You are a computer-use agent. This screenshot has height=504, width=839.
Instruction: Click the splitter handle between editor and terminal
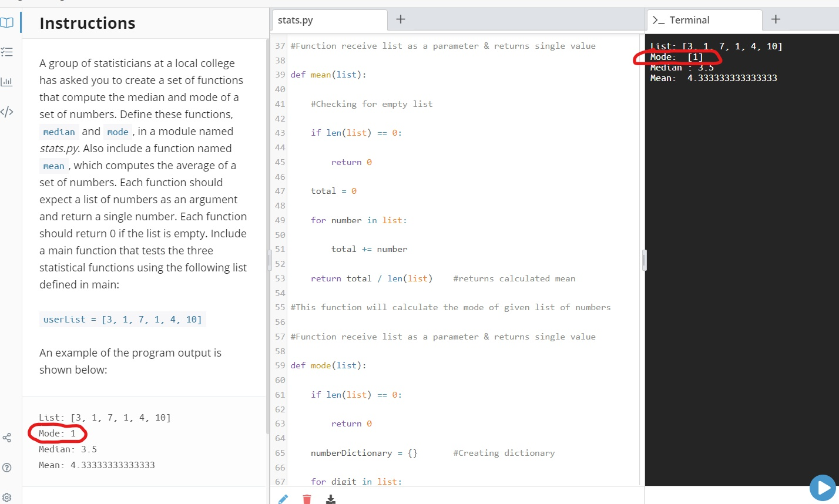point(645,260)
